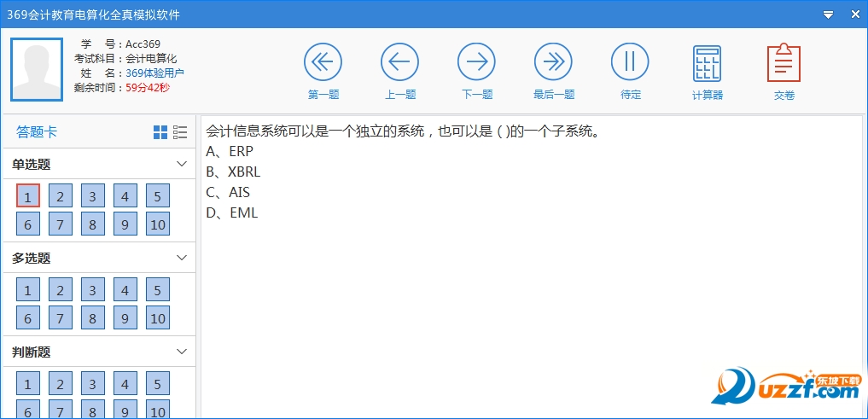Open multiple-choice (多选题) question 2
This screenshot has height=419, width=868.
click(x=61, y=289)
